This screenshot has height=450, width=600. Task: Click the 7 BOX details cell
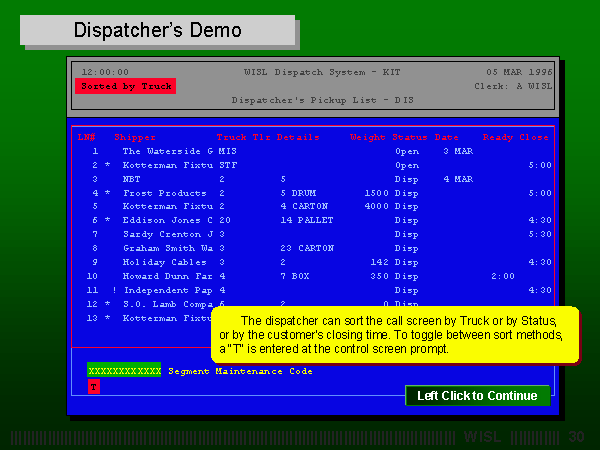(295, 276)
